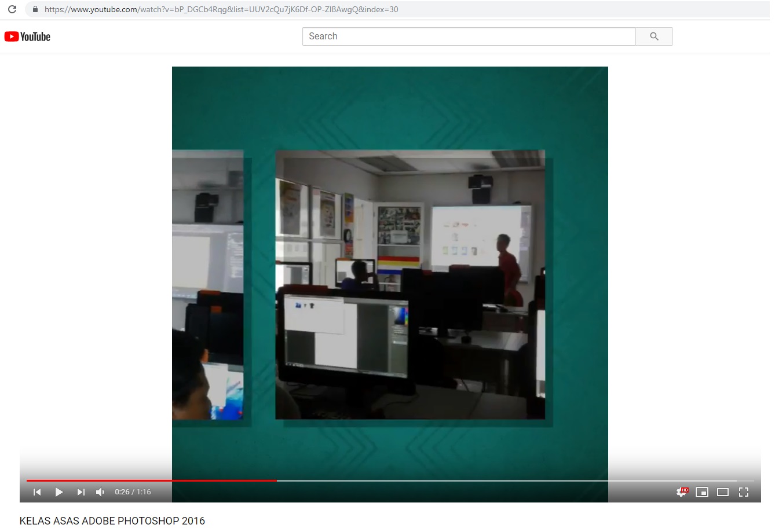Open YouTube home via logo
This screenshot has width=775, height=532.
tap(27, 36)
